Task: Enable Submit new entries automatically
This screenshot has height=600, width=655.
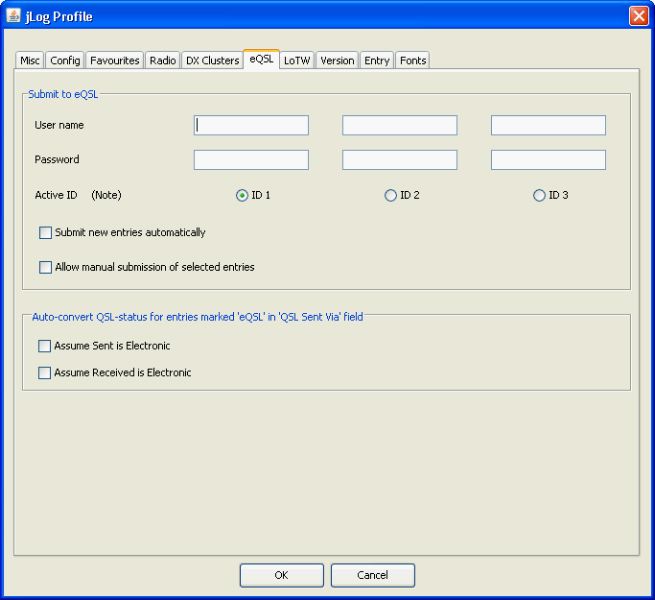Action: 45,233
